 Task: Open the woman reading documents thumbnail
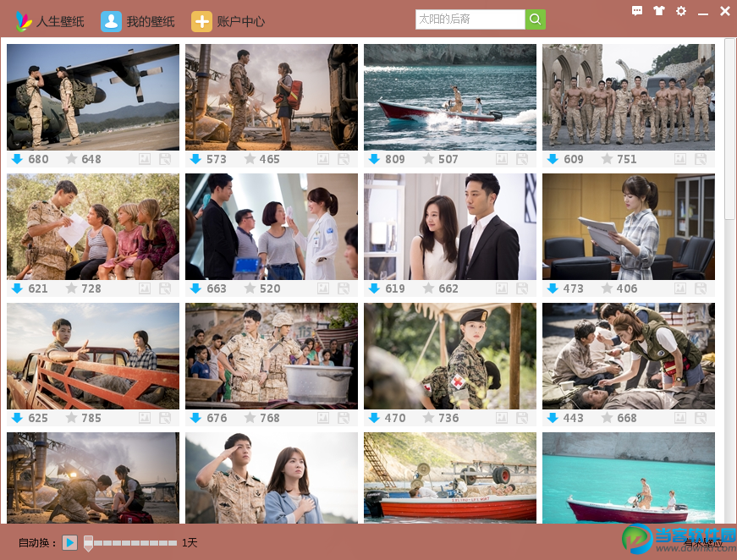629,227
